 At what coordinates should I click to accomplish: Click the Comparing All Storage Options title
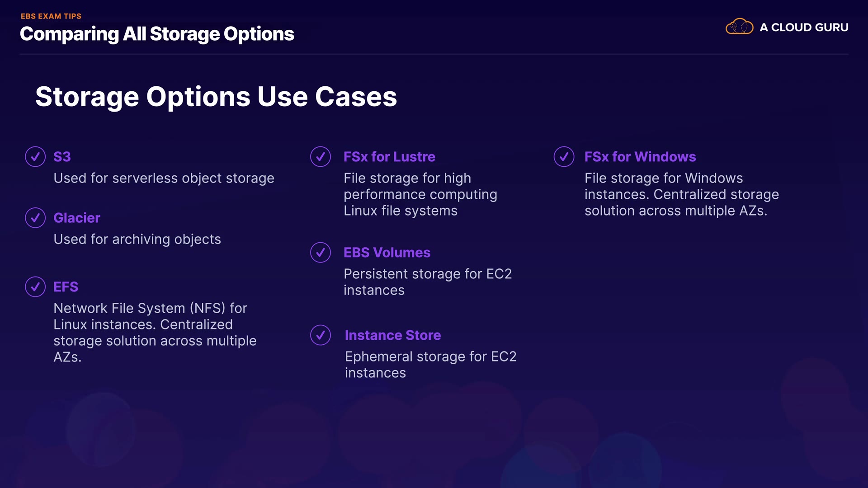tap(157, 34)
